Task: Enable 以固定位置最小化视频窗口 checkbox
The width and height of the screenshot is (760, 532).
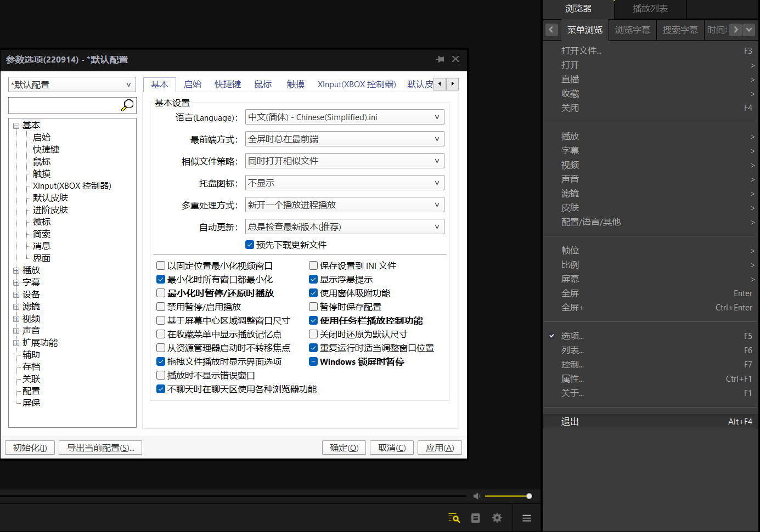Action: point(161,265)
